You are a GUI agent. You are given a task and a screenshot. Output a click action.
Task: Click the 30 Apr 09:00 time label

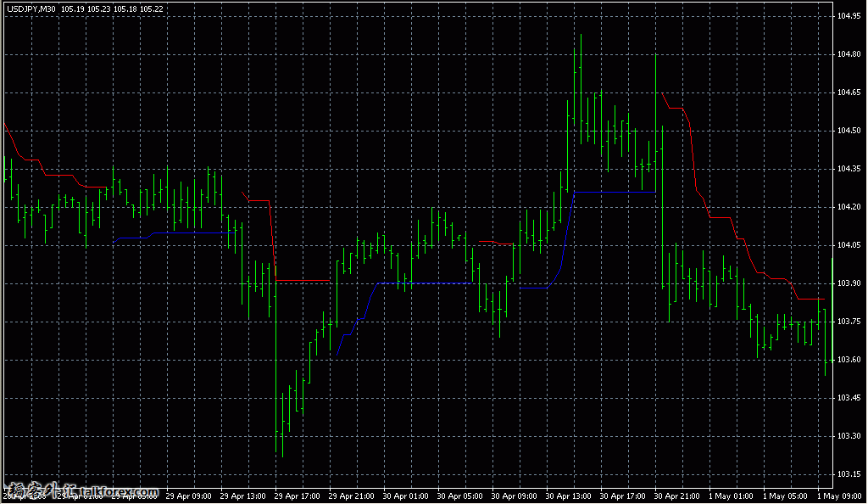pos(515,496)
